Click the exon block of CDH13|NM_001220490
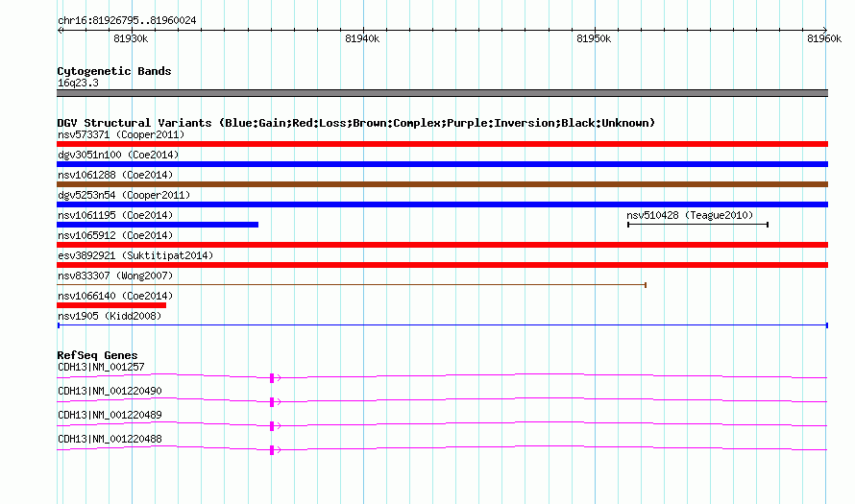The height and width of the screenshot is (504, 855). coord(272,402)
